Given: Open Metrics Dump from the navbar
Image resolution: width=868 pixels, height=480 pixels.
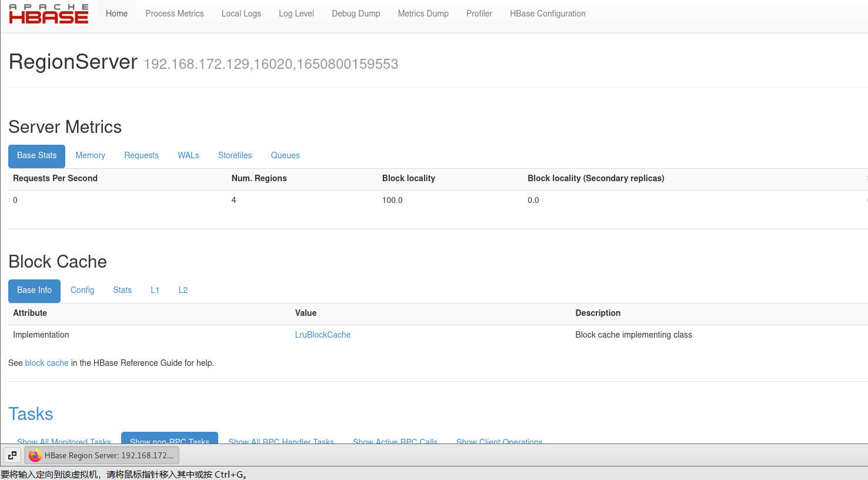Looking at the screenshot, I should tap(423, 14).
